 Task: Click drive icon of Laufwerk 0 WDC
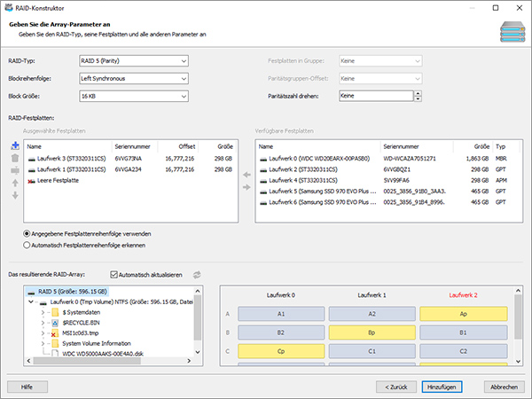coord(263,159)
